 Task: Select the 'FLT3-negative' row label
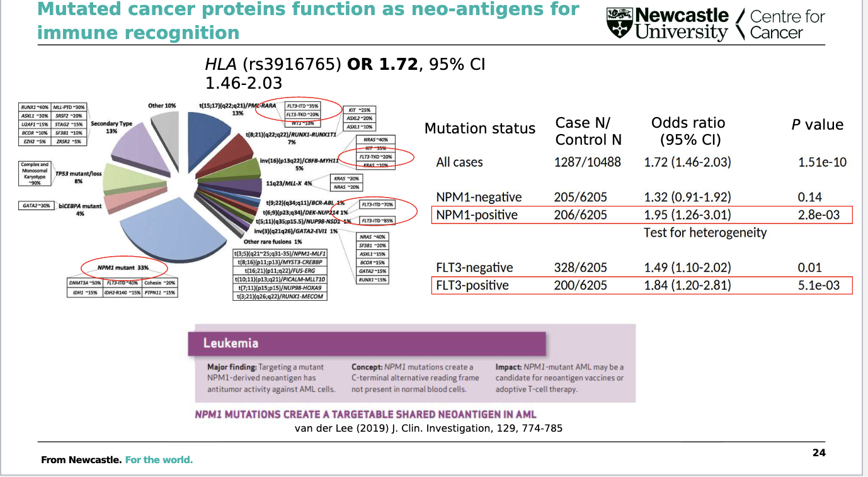(474, 267)
